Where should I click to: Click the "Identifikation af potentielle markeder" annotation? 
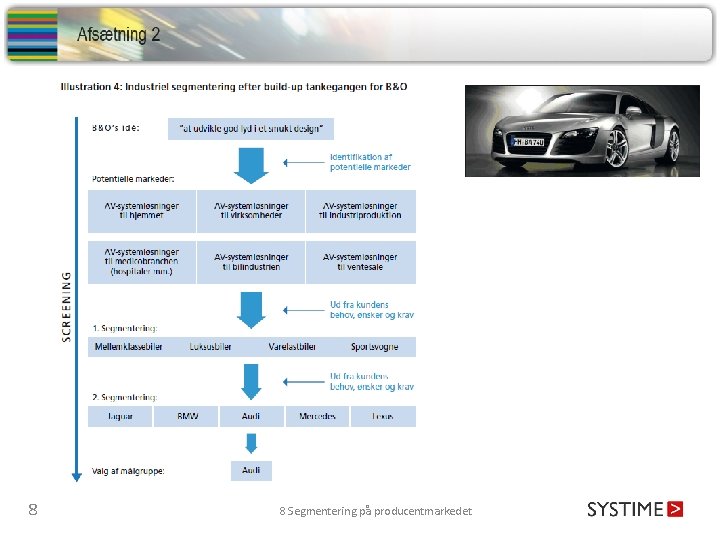click(370, 162)
